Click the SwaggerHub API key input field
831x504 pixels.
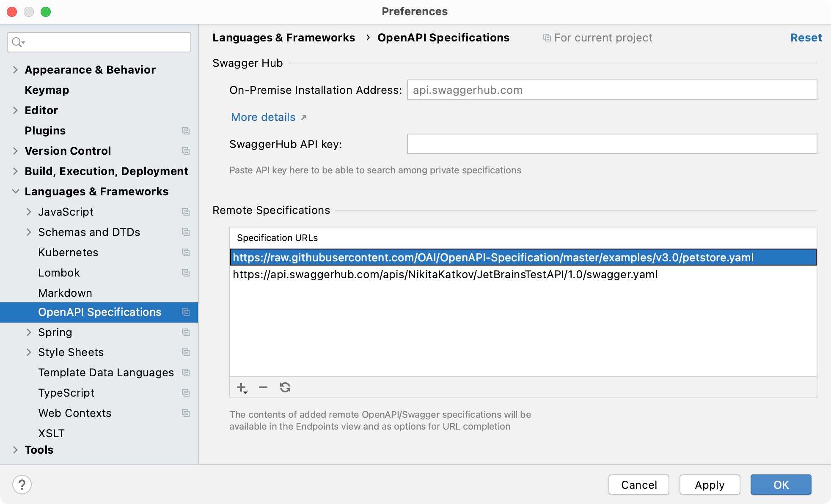pos(613,144)
